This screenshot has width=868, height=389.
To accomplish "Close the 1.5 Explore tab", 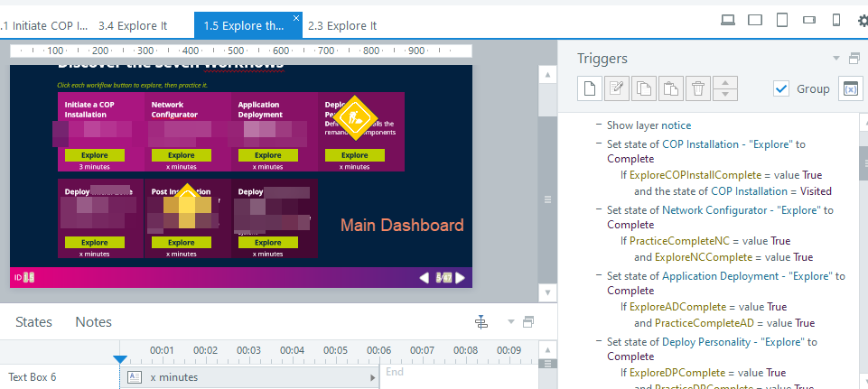I will 296,18.
